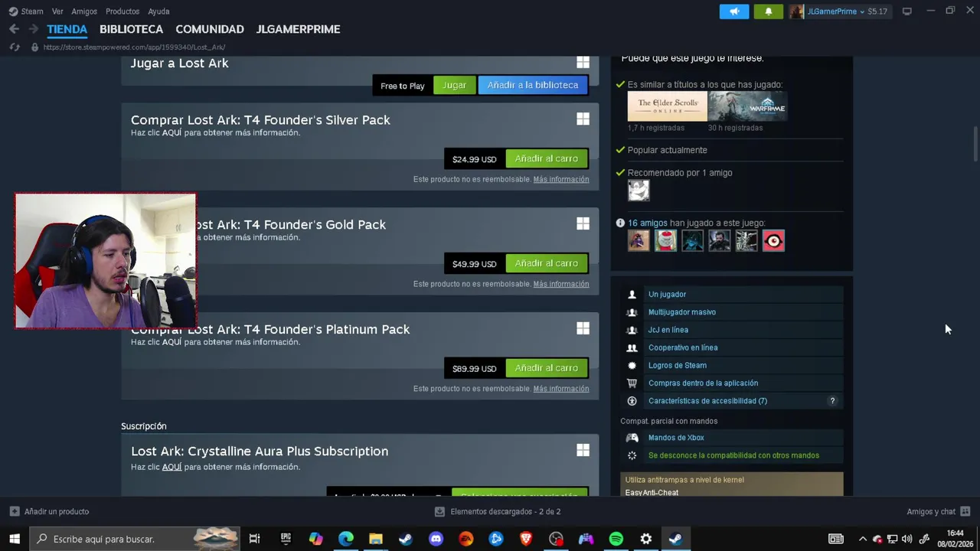Open the Productos menu
Screen dimensions: 980x551
click(122, 11)
